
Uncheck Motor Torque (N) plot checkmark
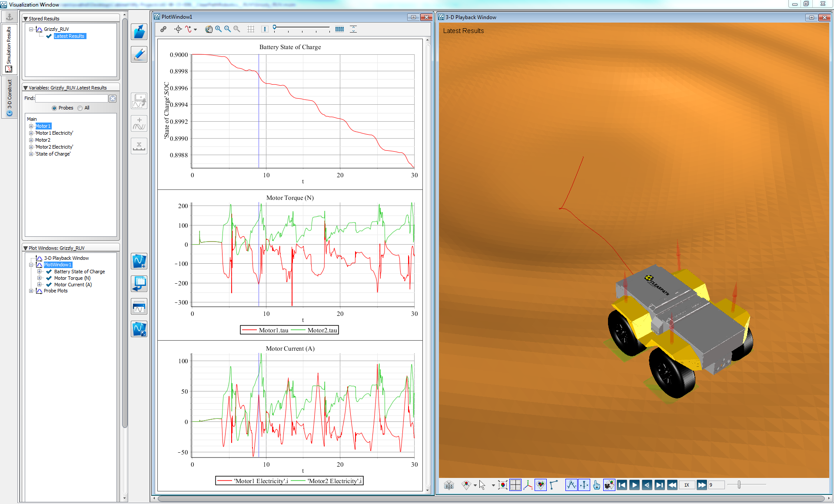point(49,278)
